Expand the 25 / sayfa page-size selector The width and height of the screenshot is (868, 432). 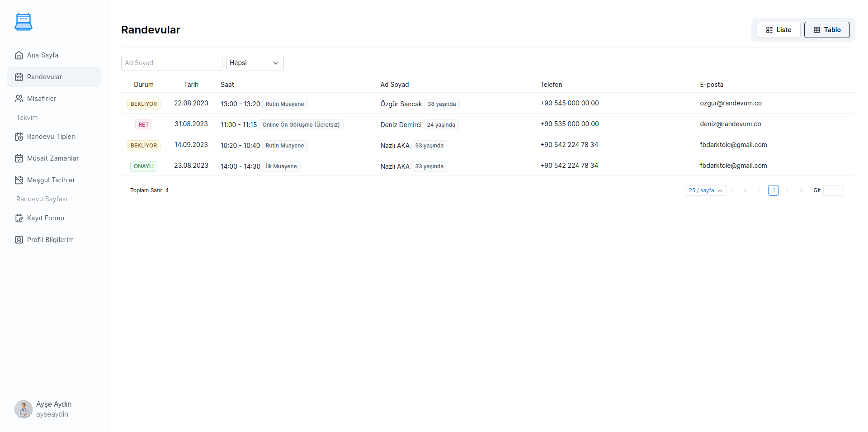(706, 190)
